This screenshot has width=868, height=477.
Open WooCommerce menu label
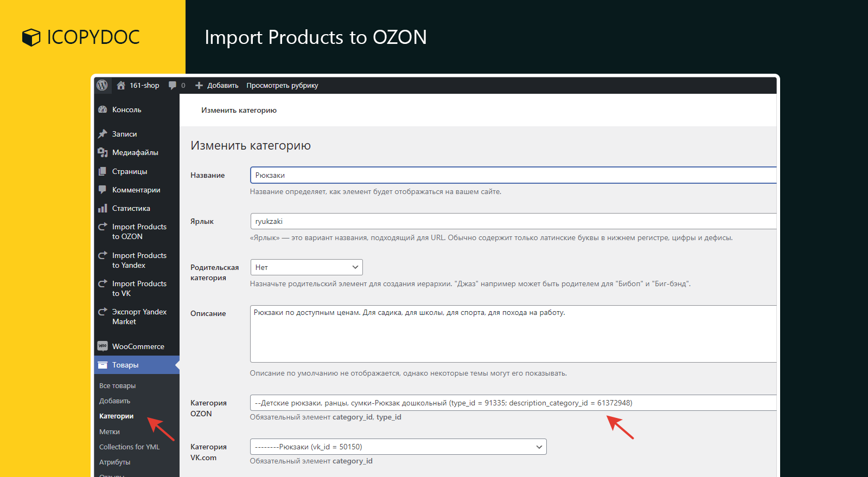point(138,346)
